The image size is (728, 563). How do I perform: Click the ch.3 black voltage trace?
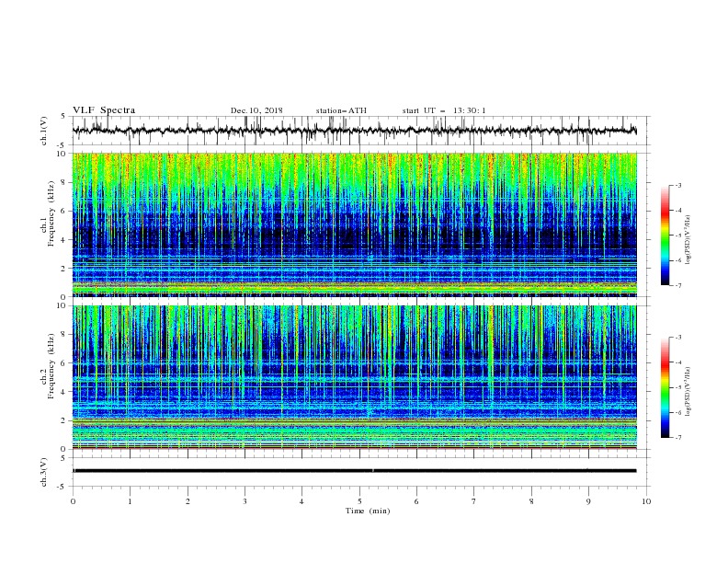[x=354, y=471]
